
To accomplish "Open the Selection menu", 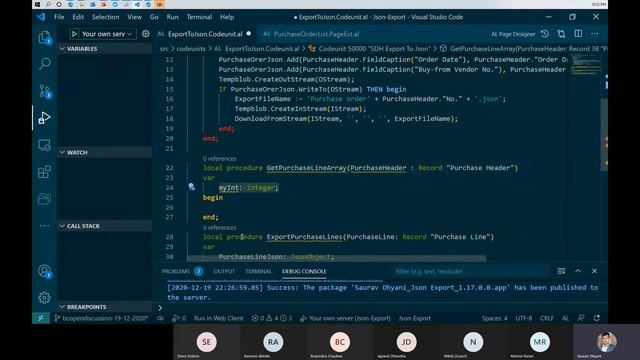I will pyautogui.click(x=105, y=17).
